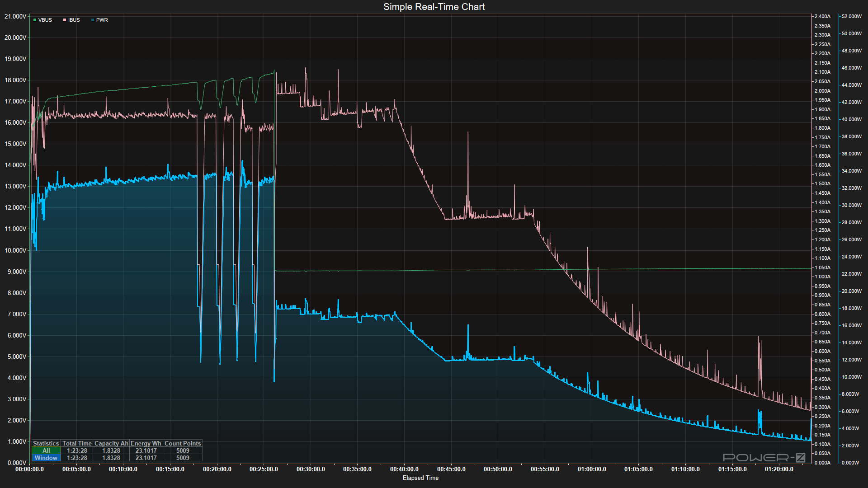Click the 'Total Time' column header
Screen dimensions: 868x488
(x=77, y=443)
